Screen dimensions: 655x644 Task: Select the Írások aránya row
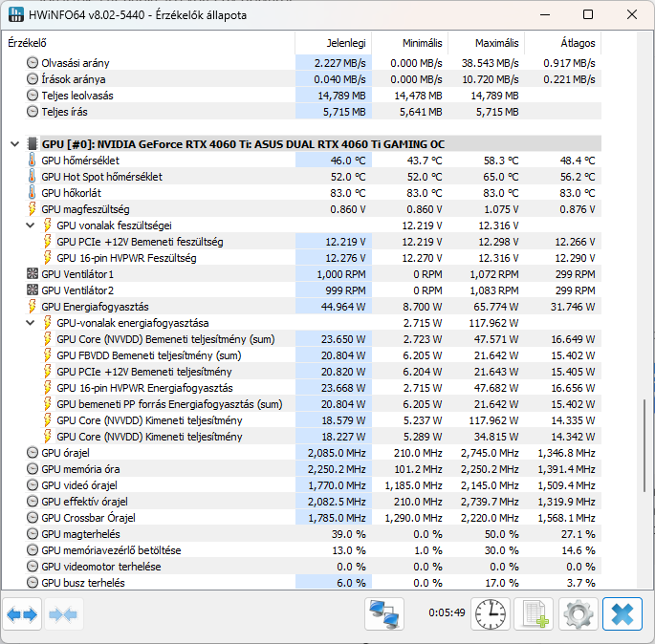coord(314,79)
